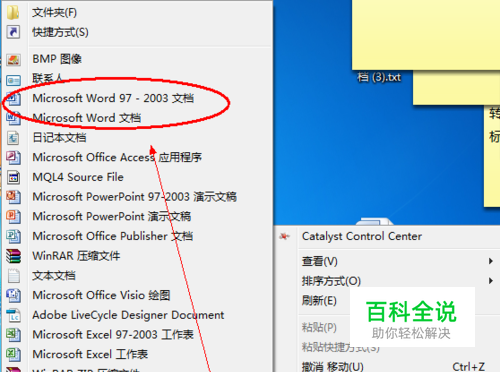Click the Adobe LiveCycle Designer icon
Viewport: 500px width, 372px height.
pos(13,315)
